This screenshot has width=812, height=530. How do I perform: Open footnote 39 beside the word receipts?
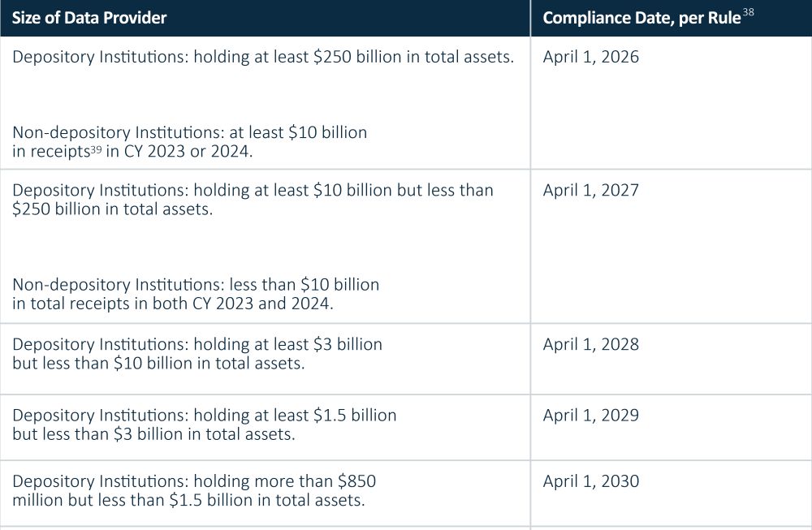pyautogui.click(x=96, y=149)
